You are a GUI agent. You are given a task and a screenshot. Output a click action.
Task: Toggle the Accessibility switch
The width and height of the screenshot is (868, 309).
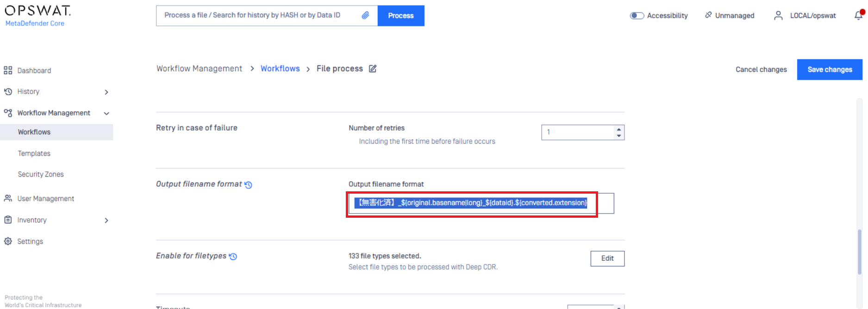637,15
